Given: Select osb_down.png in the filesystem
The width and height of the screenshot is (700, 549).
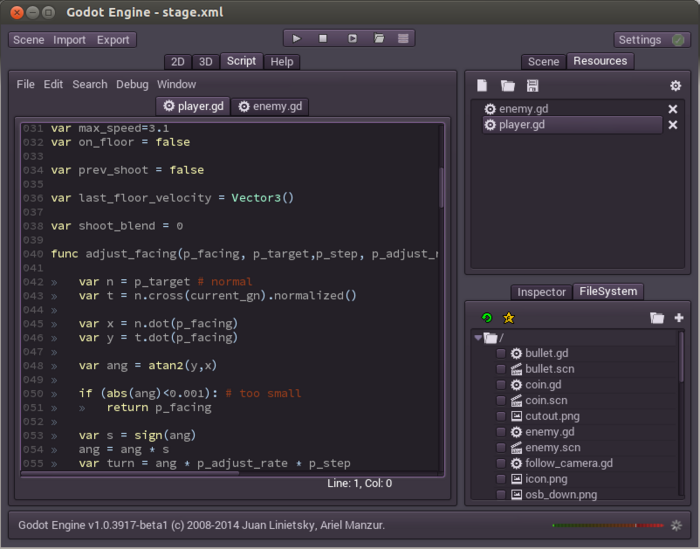Looking at the screenshot, I should pos(561,495).
